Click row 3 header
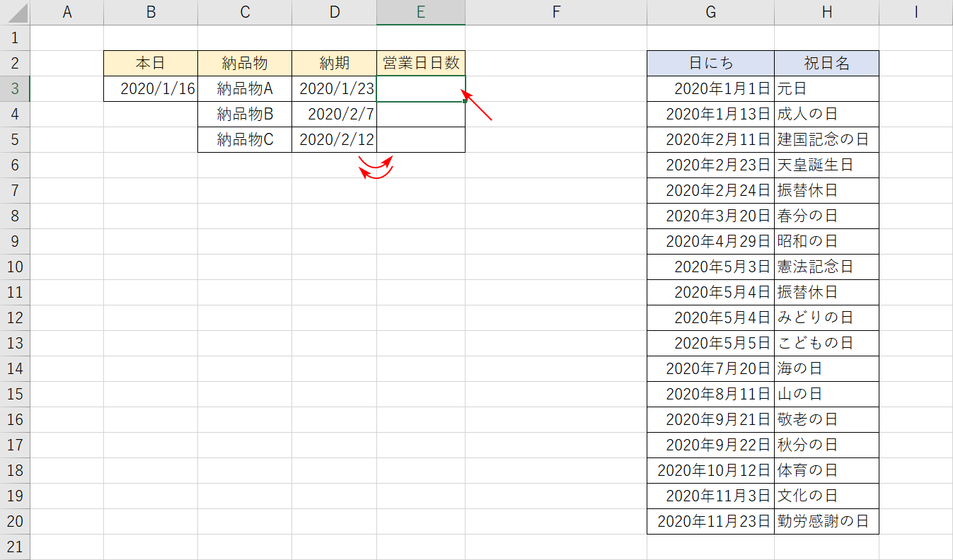Viewport: 953px width, 560px height. tap(14, 88)
